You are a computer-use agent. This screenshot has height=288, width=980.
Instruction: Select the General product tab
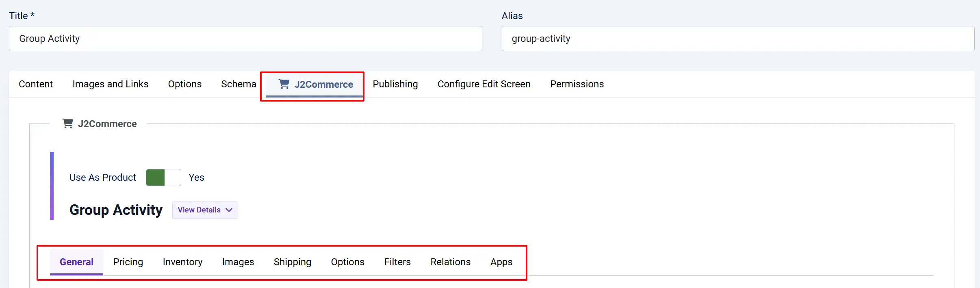pyautogui.click(x=76, y=262)
